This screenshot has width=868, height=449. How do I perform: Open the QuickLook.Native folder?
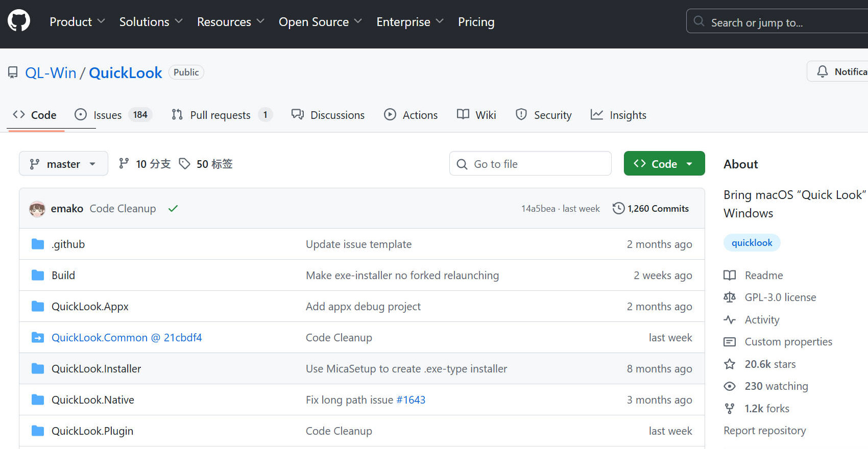pyautogui.click(x=93, y=400)
